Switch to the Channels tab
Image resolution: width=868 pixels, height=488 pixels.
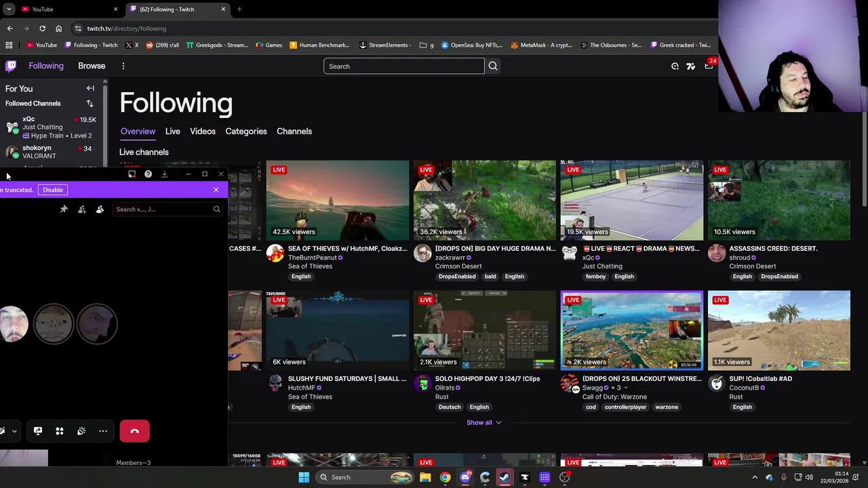[x=294, y=131]
